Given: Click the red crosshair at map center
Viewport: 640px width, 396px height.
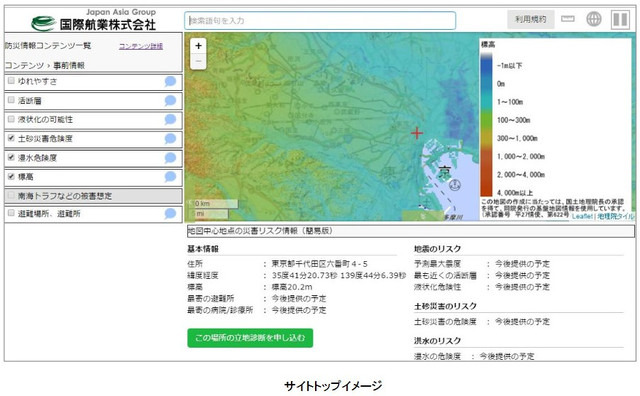Looking at the screenshot, I should pos(417,133).
